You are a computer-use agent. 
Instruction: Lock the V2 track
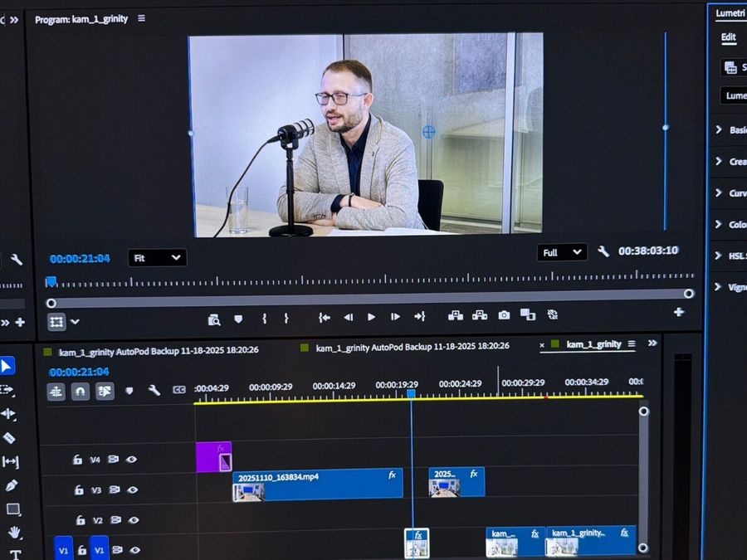coord(81,520)
